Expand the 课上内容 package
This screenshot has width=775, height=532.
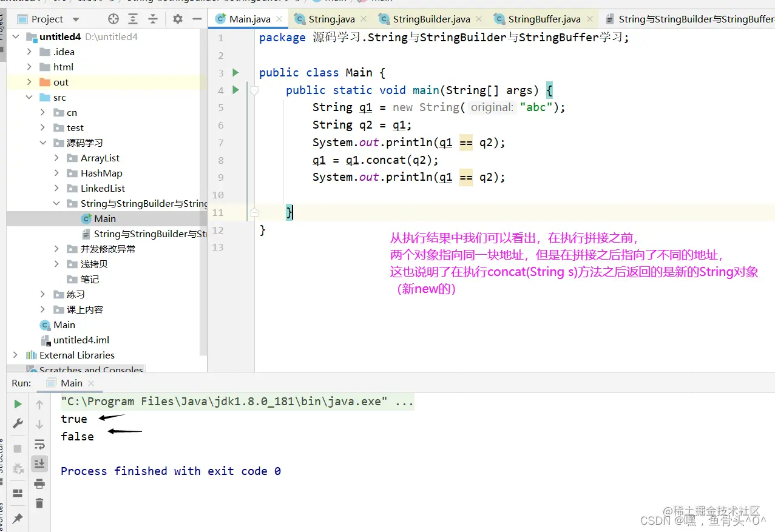click(42, 310)
